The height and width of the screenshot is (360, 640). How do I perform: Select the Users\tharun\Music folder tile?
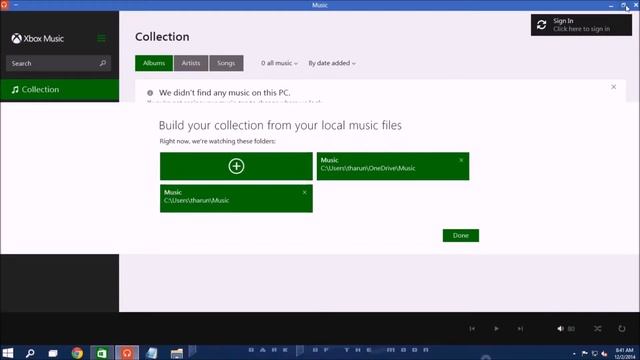coord(236,198)
